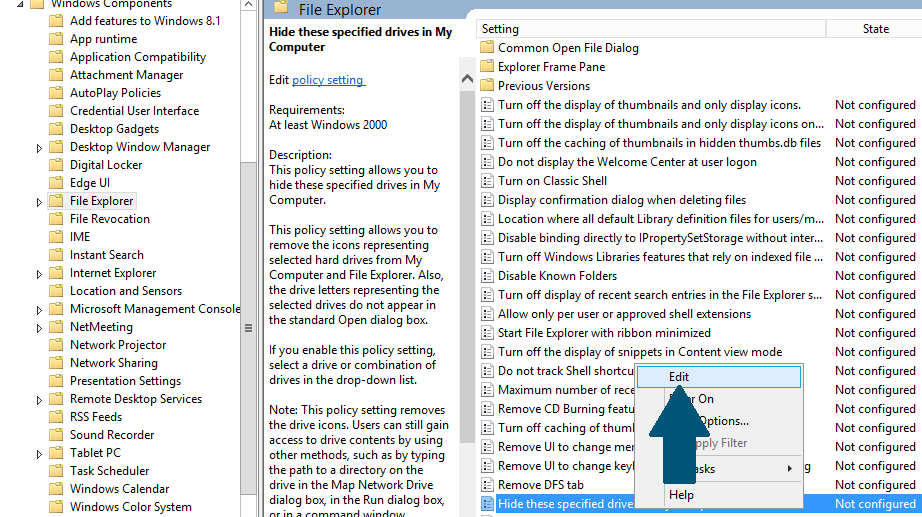Click policy icon for Allow only per user shell extensions

click(487, 314)
